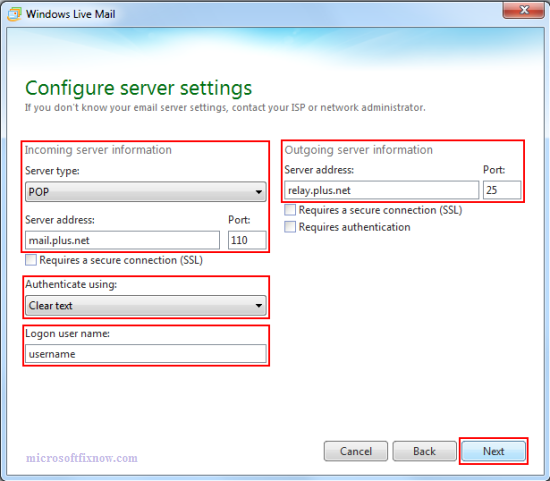The image size is (550, 481).
Task: Click the Clear text dropdown arrow
Action: click(259, 306)
